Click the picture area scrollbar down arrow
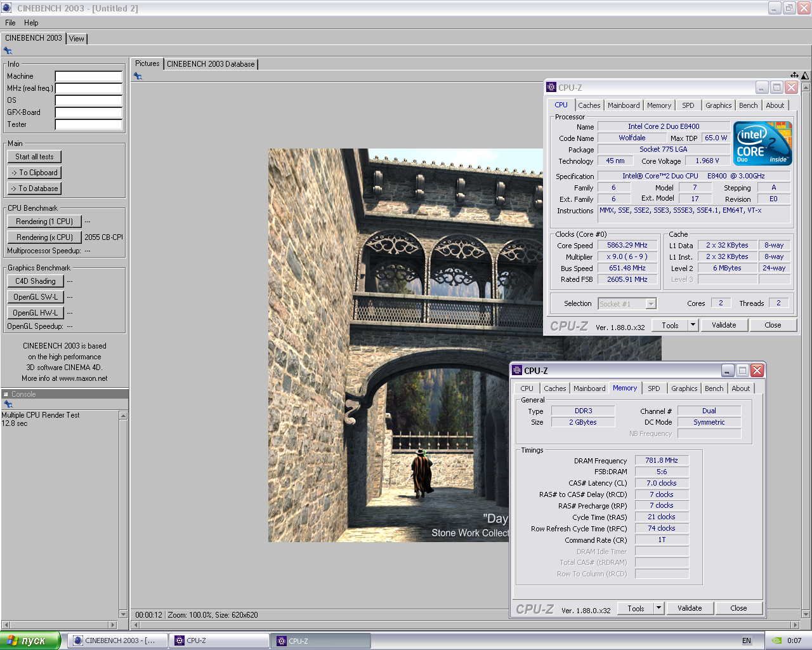This screenshot has width=812, height=650. point(806,614)
